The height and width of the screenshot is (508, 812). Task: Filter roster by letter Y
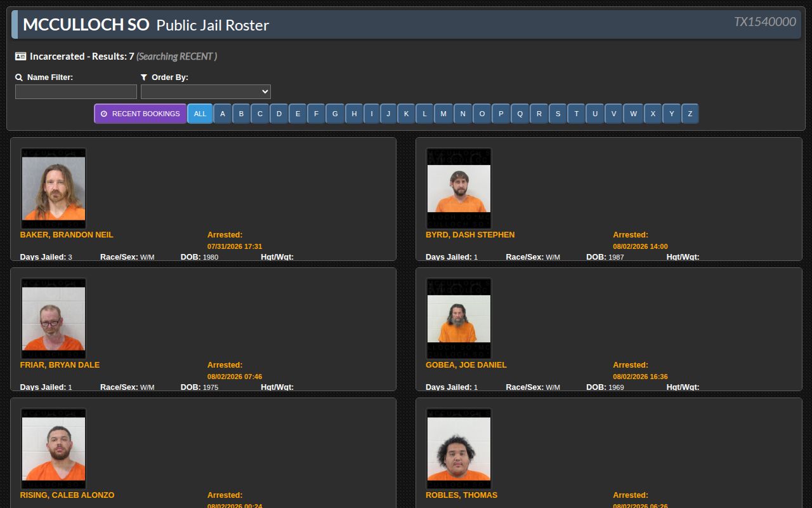coord(672,114)
